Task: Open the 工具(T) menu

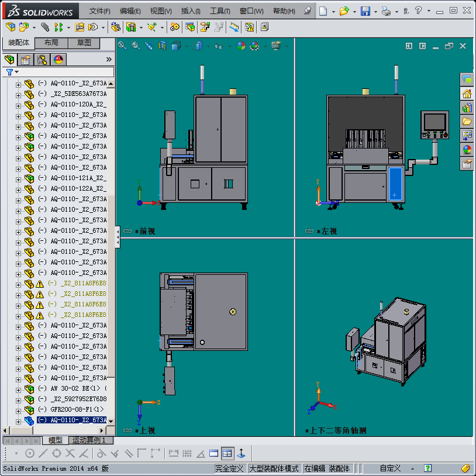Action: [220, 11]
